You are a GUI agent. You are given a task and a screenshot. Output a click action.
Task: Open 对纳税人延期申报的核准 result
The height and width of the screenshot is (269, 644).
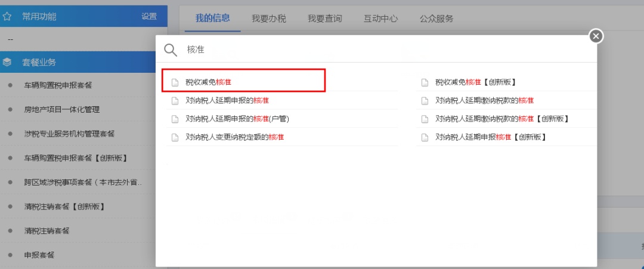(227, 101)
